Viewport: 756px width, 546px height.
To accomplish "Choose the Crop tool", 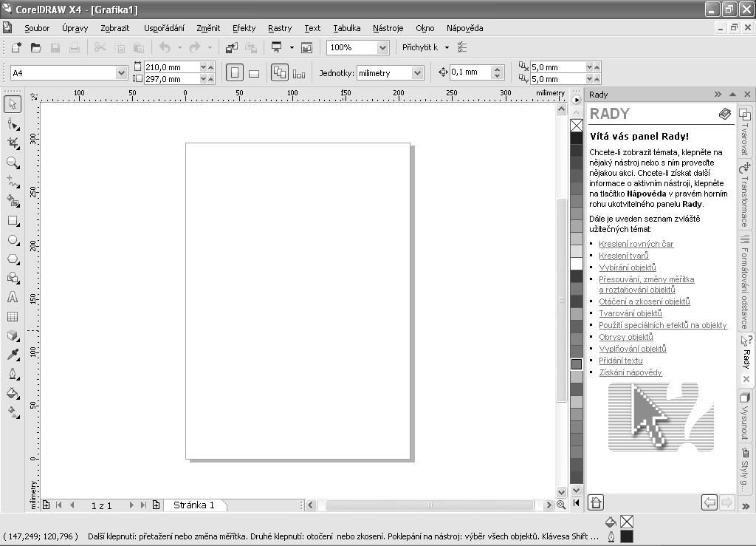I will point(13,143).
